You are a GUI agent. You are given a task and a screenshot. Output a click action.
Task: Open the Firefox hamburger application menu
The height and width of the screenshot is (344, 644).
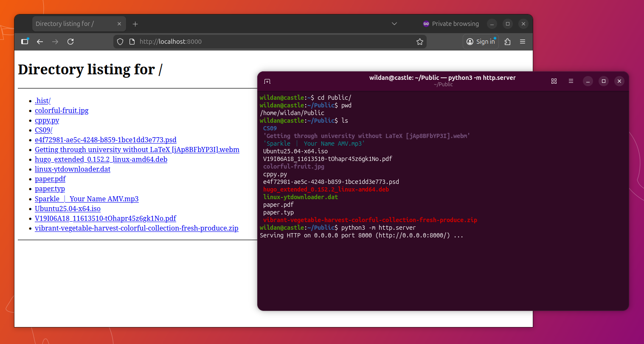[523, 42]
